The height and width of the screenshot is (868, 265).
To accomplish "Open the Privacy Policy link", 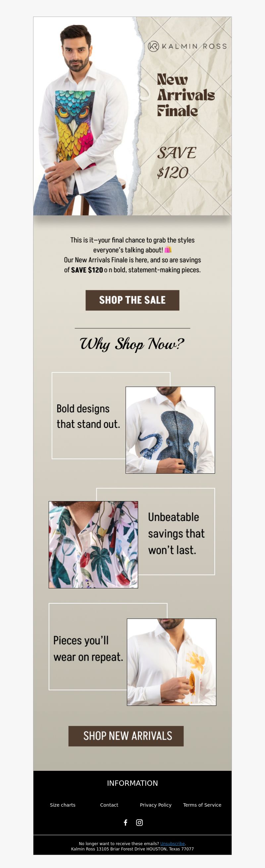I will [x=156, y=805].
